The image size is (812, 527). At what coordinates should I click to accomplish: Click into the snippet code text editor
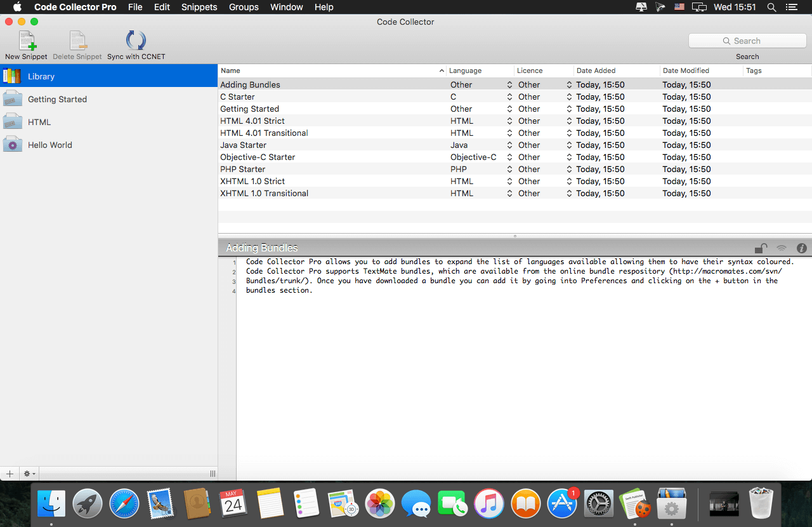tap(524, 368)
